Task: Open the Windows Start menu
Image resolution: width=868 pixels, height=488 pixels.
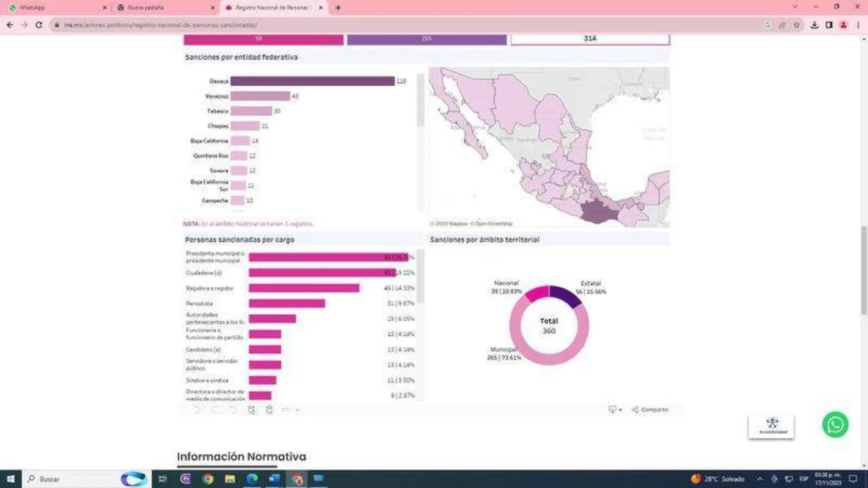Action: pos(11,479)
